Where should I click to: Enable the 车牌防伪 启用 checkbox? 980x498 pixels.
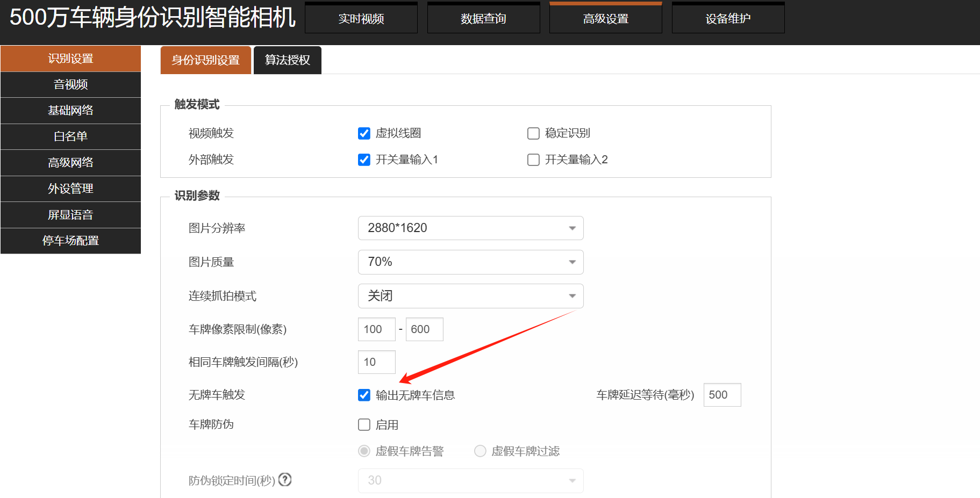(x=364, y=425)
